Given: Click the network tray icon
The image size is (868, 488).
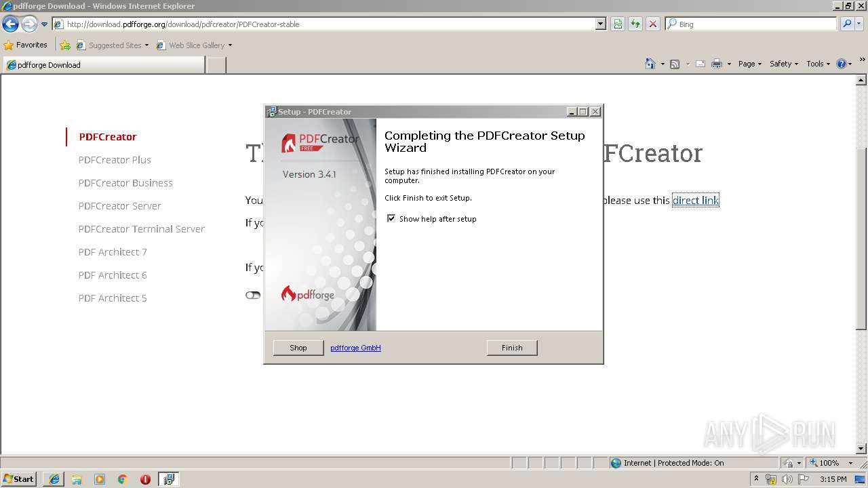Looking at the screenshot, I should (x=770, y=479).
